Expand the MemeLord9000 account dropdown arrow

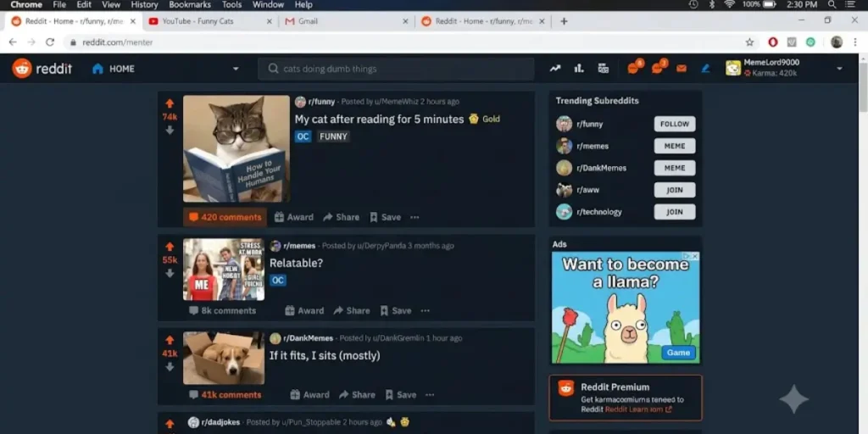(839, 69)
